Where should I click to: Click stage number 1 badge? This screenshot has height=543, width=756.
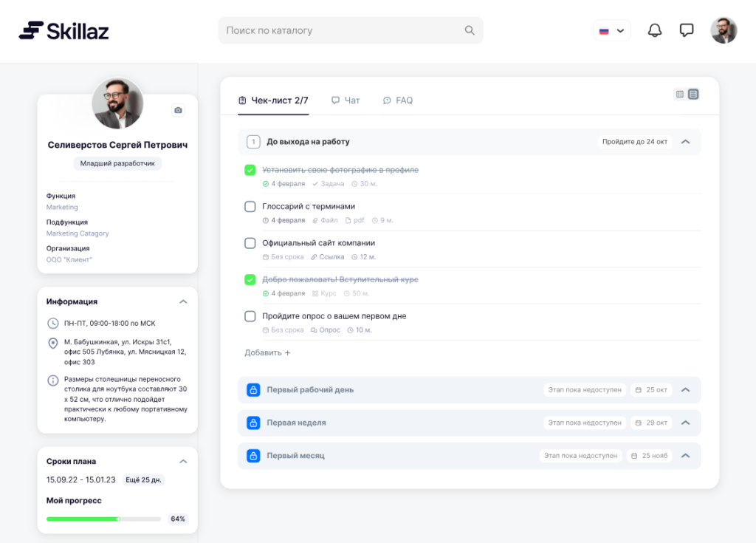click(x=253, y=141)
